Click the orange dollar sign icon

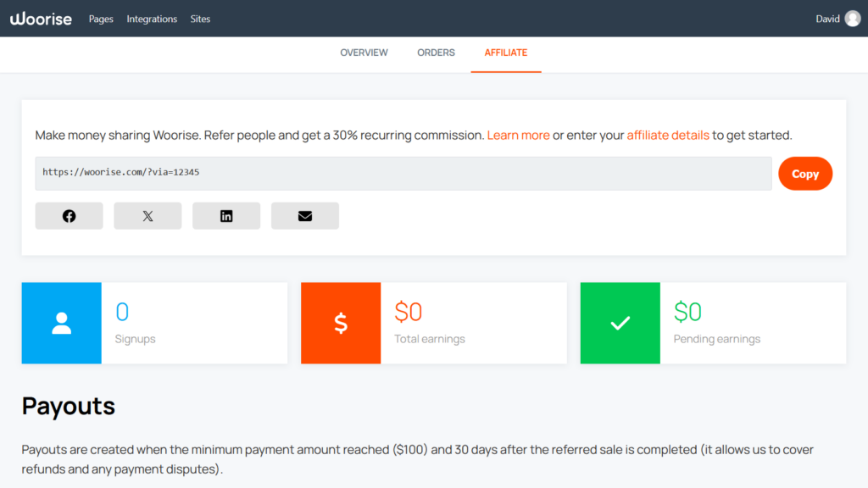point(341,323)
